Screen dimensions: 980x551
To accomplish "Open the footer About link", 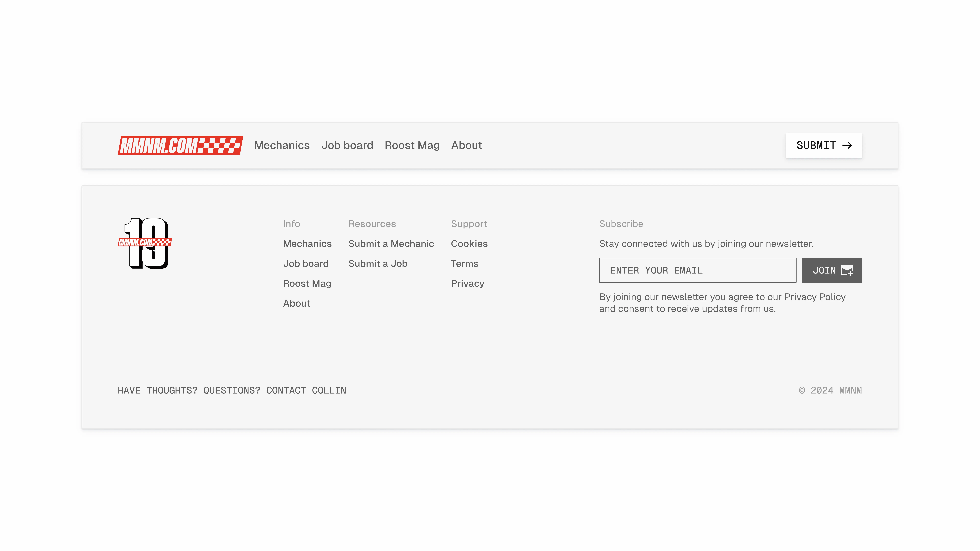I will point(297,303).
